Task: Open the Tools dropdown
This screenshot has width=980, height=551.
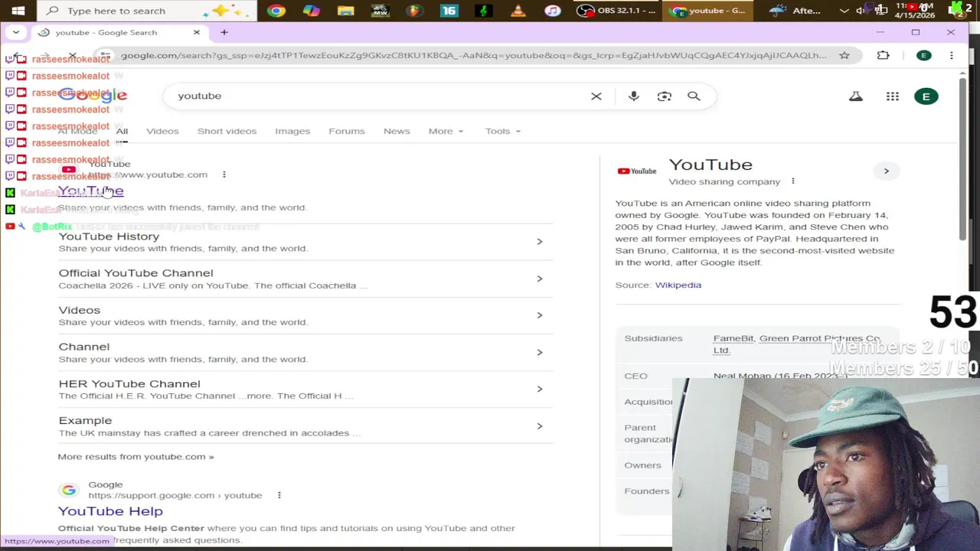Action: point(503,131)
